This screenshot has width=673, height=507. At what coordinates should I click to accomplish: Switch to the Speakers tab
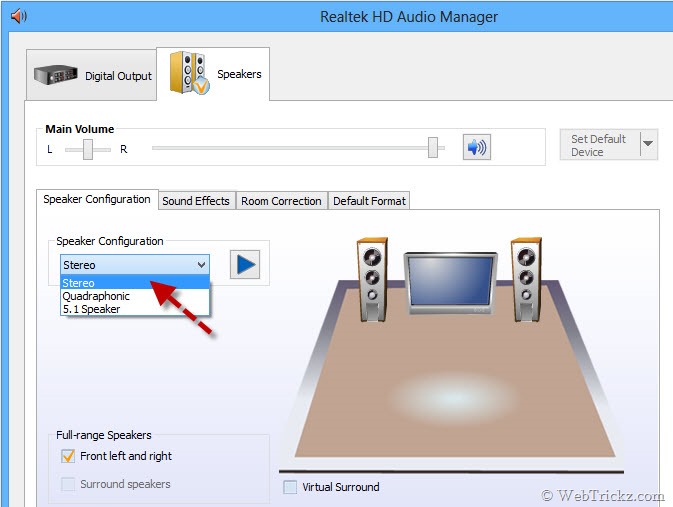pos(213,74)
